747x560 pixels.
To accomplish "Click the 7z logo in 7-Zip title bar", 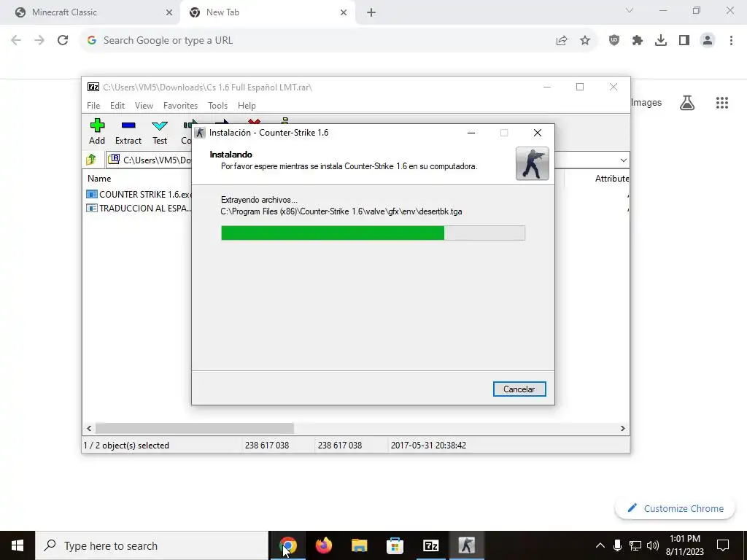I will (93, 87).
